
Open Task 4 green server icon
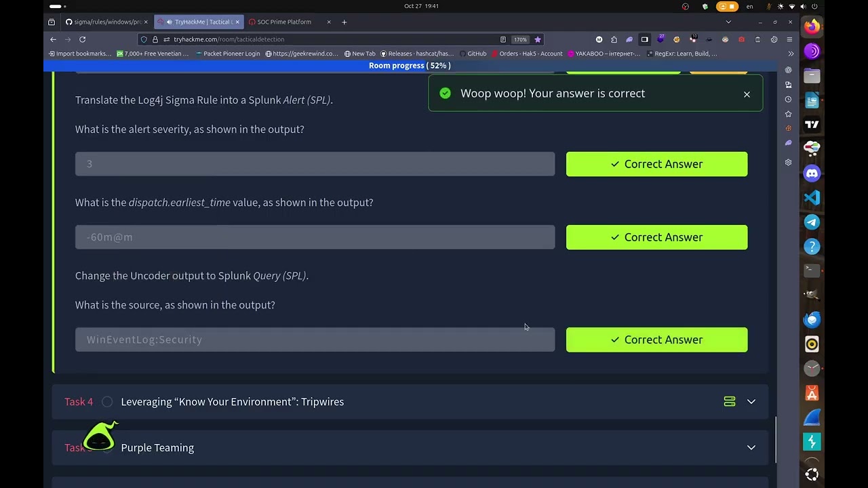730,402
